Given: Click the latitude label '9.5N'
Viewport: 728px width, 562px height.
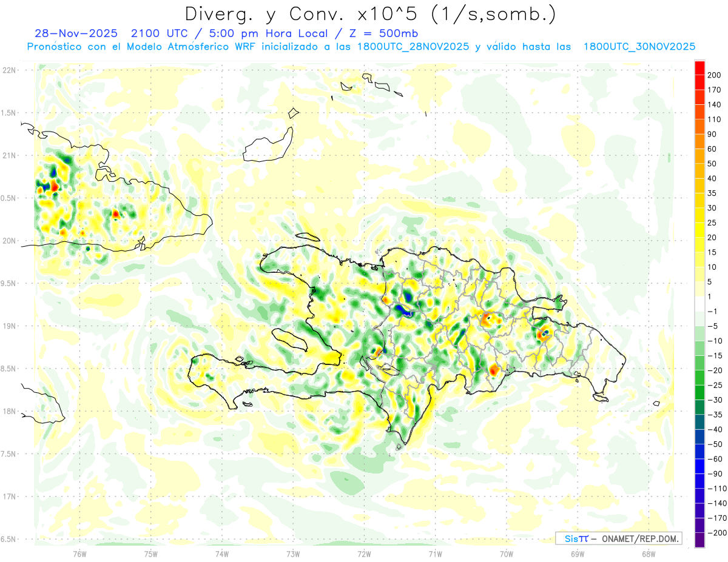Looking at the screenshot, I should click(x=8, y=283).
